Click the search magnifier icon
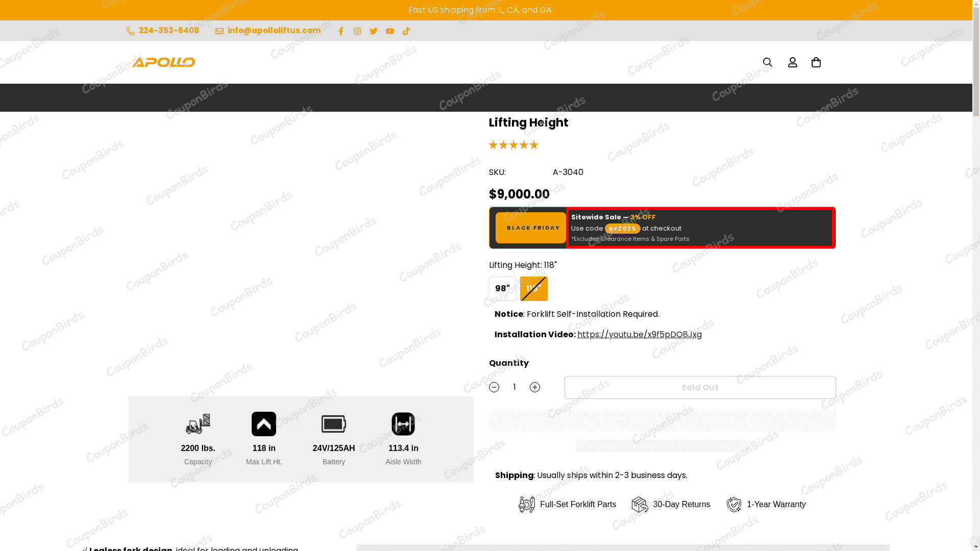980x551 pixels. click(x=768, y=62)
